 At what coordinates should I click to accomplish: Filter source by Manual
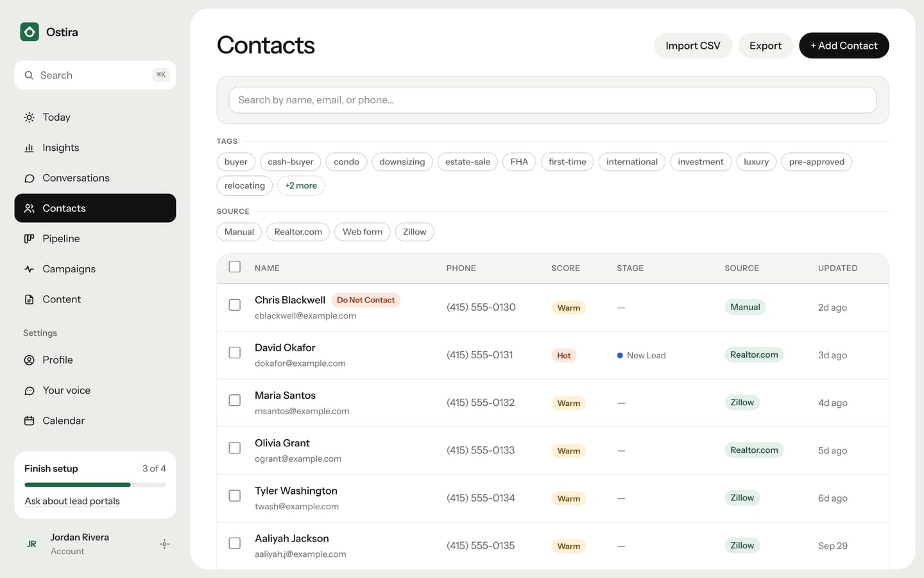coord(239,232)
